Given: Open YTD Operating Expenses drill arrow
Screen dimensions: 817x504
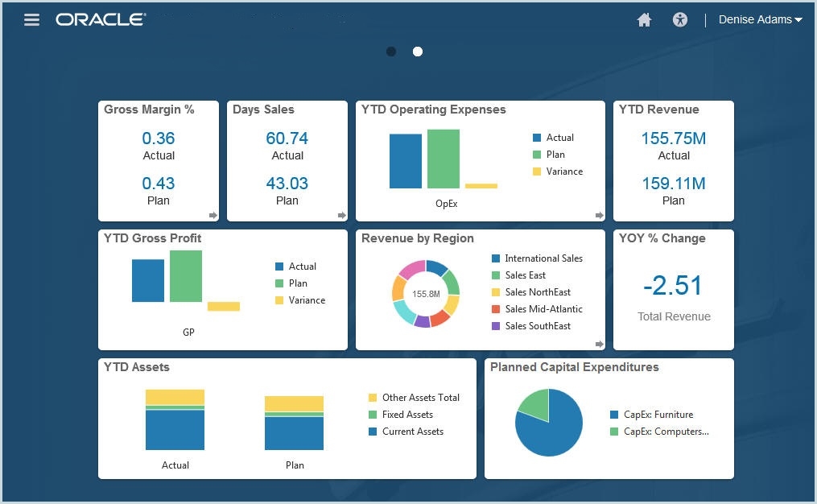Looking at the screenshot, I should (x=600, y=215).
